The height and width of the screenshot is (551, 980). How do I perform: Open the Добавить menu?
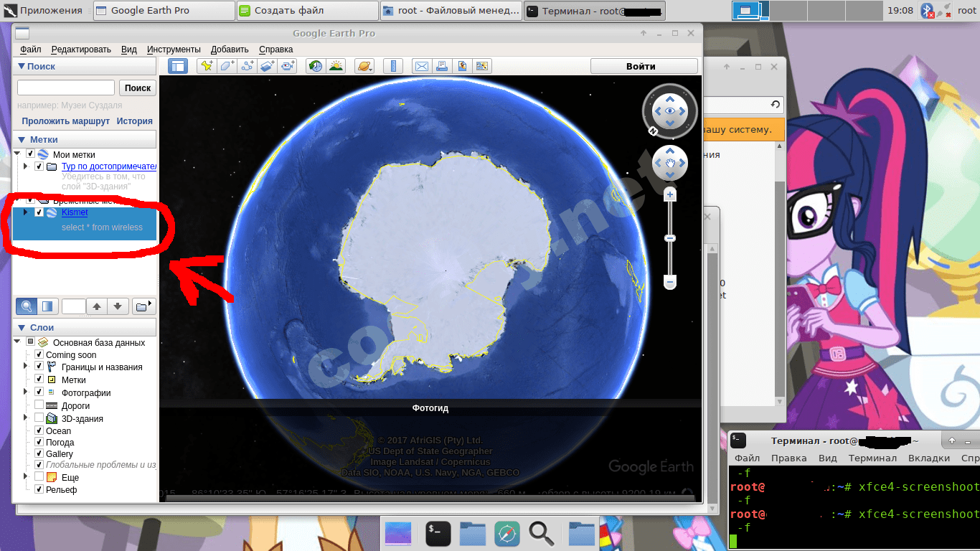230,50
